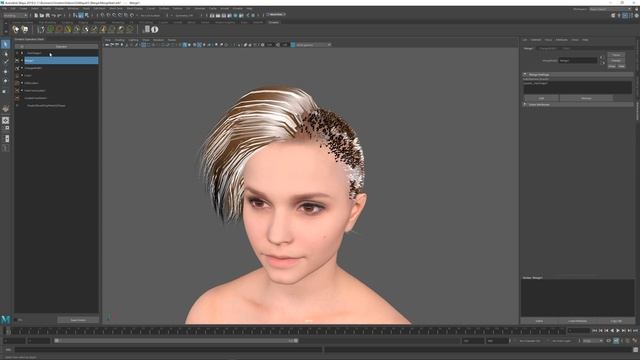
Task: Activate the Lasso Select tool in toolbox
Action: [x=5, y=53]
